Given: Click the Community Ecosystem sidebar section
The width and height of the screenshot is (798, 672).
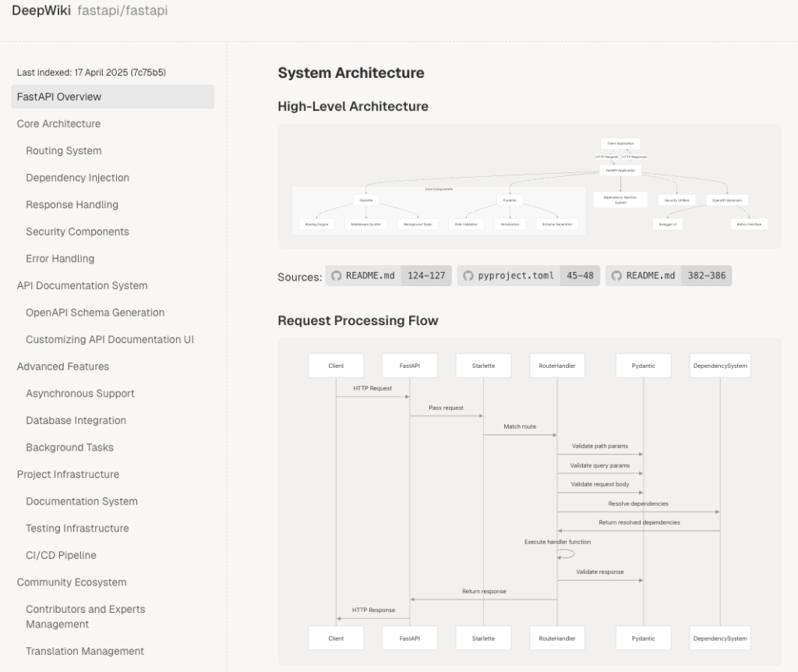Looking at the screenshot, I should point(71,582).
